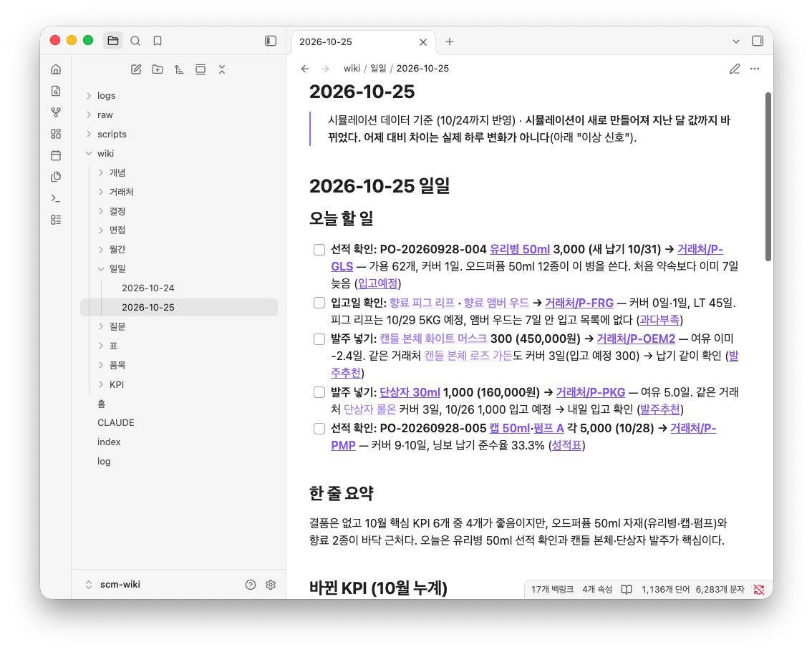812x652 pixels.
Task: Click the home icon in ribbon
Action: (56, 69)
